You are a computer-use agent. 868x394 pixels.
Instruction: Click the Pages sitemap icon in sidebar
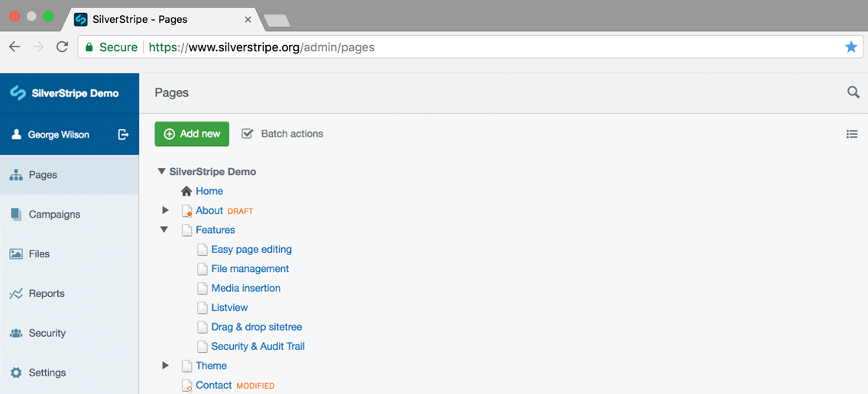tap(16, 175)
